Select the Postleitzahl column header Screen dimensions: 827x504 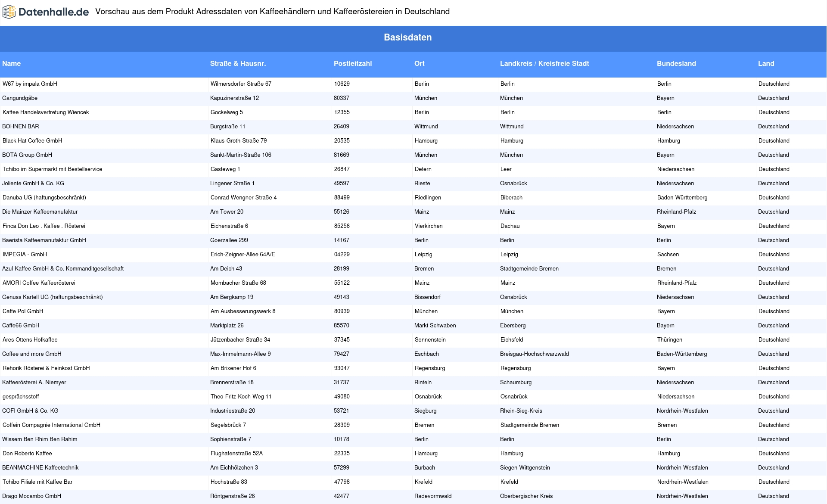(x=353, y=64)
